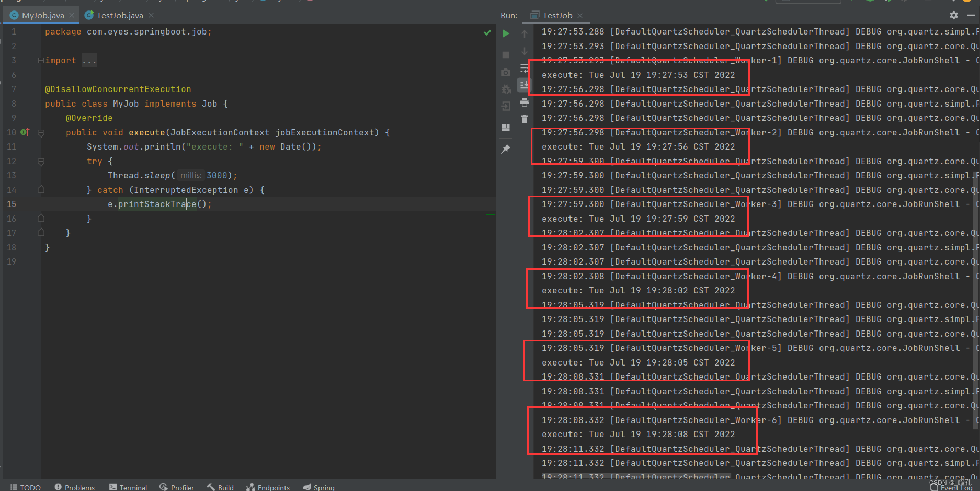
Task: Click console line 'execute: Tue Jul 19 19:27:53 CST 2022'
Action: coord(639,75)
